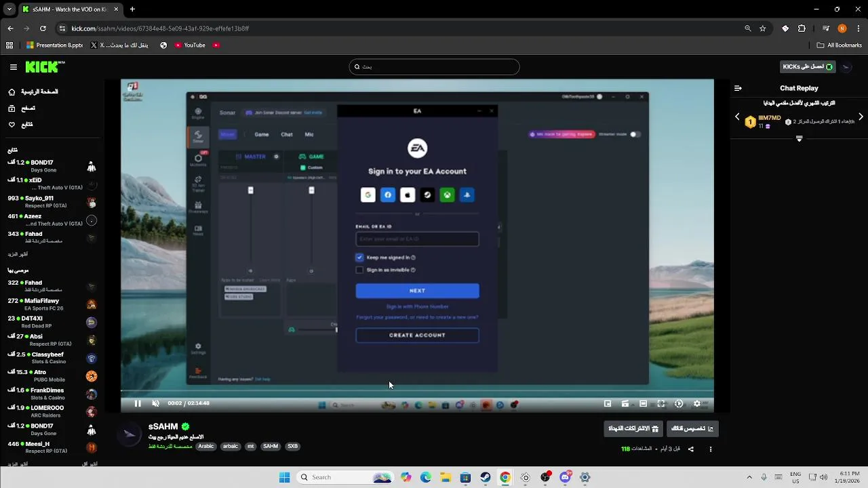Unmute the video player volume

155,403
